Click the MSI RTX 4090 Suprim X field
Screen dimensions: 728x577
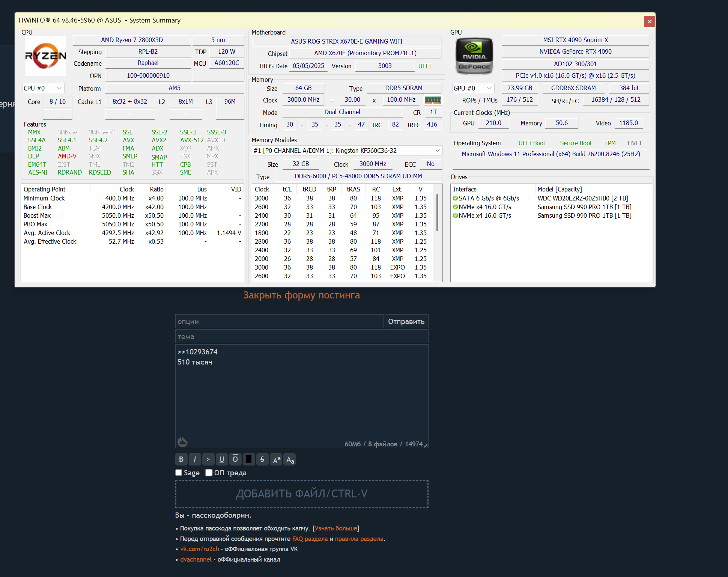tap(576, 40)
